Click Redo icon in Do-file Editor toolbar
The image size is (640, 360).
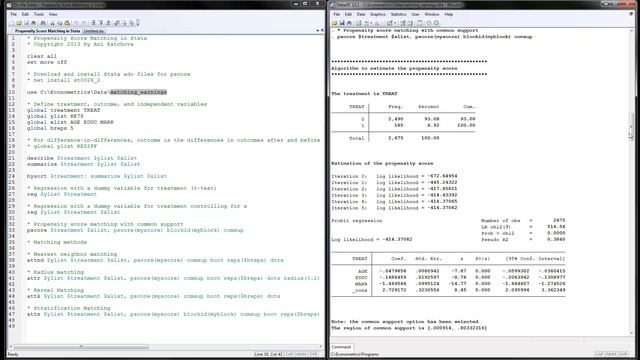pos(84,23)
